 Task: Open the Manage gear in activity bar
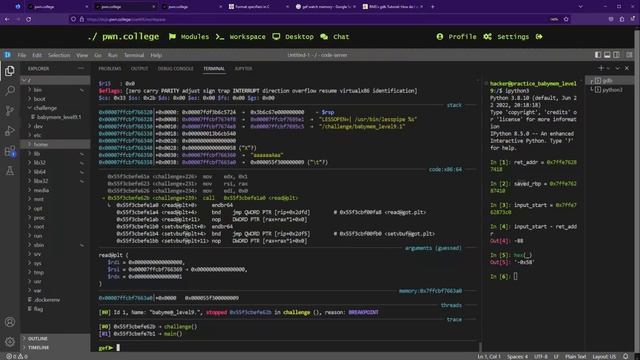[9, 342]
